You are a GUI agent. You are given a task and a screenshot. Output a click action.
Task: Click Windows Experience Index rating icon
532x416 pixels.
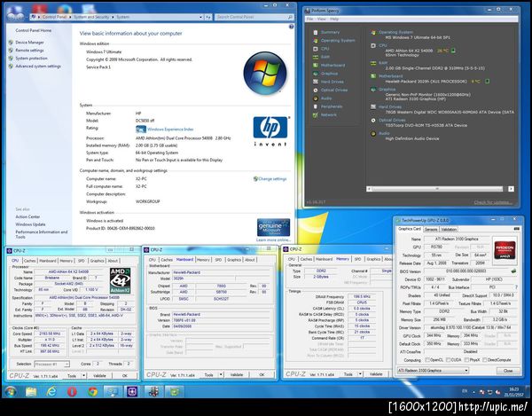pos(140,130)
